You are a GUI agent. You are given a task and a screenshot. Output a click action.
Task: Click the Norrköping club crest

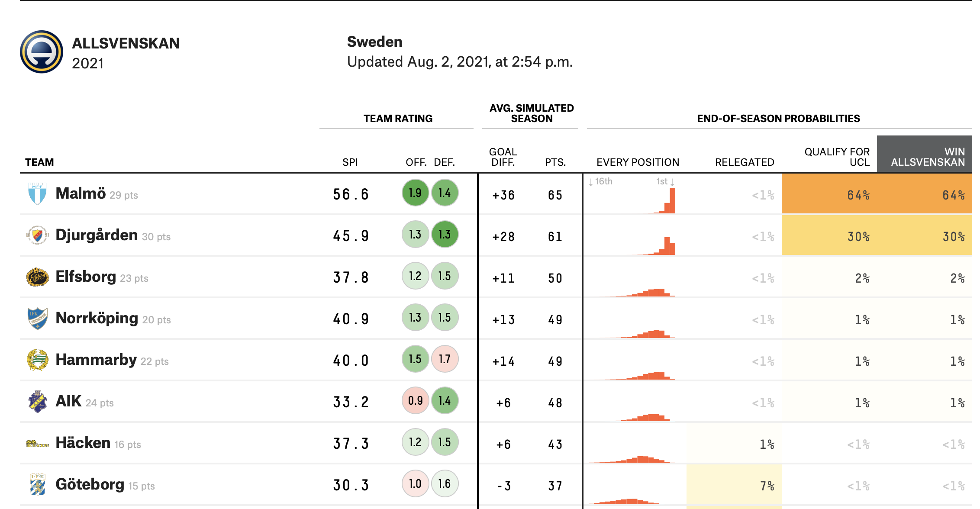tap(37, 318)
